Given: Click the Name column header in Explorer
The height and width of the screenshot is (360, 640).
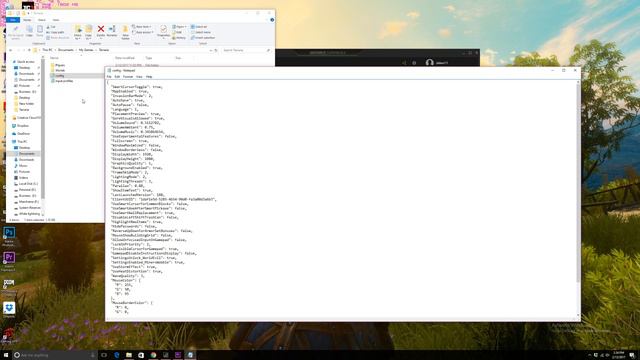Looking at the screenshot, I should [54, 58].
